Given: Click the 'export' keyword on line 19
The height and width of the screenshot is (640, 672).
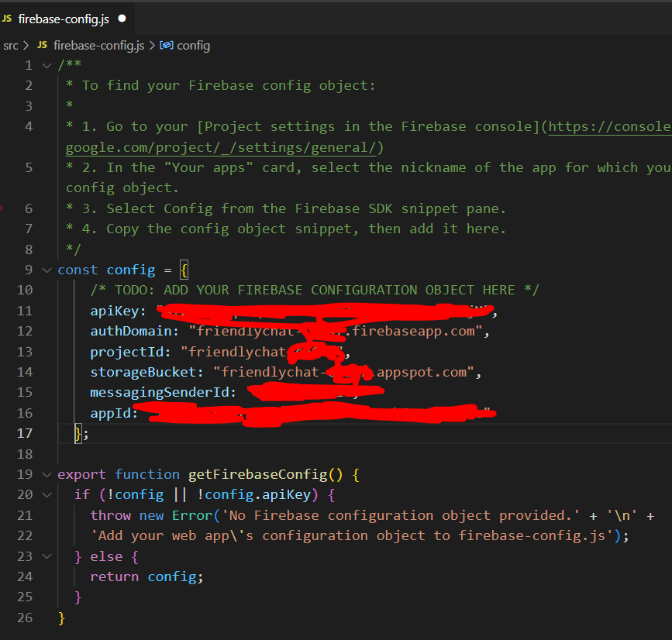Looking at the screenshot, I should coord(81,474).
